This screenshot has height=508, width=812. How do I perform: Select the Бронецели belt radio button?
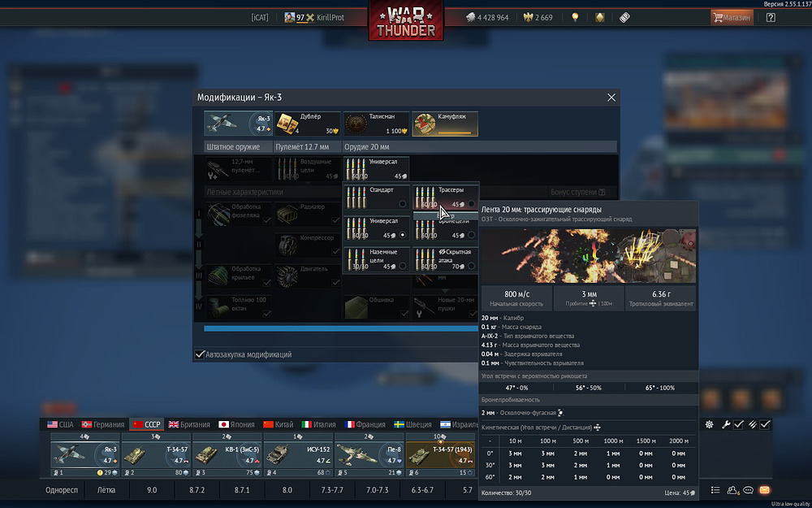coord(471,235)
